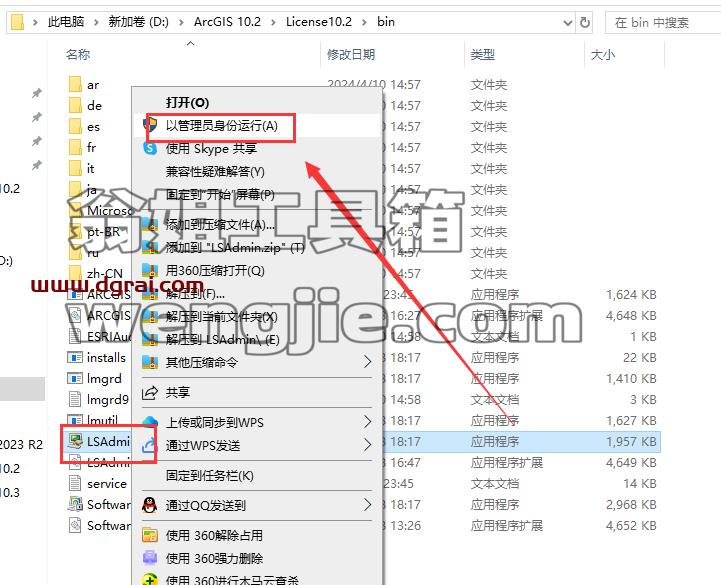Click the 360强力删除 icon
Screen dimensions: 721x585
click(x=150, y=558)
